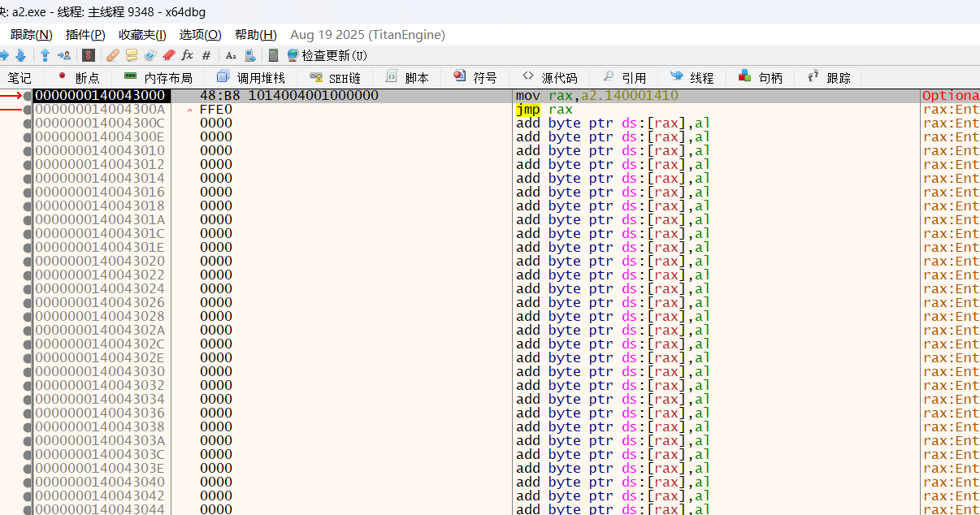Viewport: 980px width, 515px height.
Task: Toggle breakpoint bullet at address 0000000140043010
Action: pyautogui.click(x=28, y=151)
